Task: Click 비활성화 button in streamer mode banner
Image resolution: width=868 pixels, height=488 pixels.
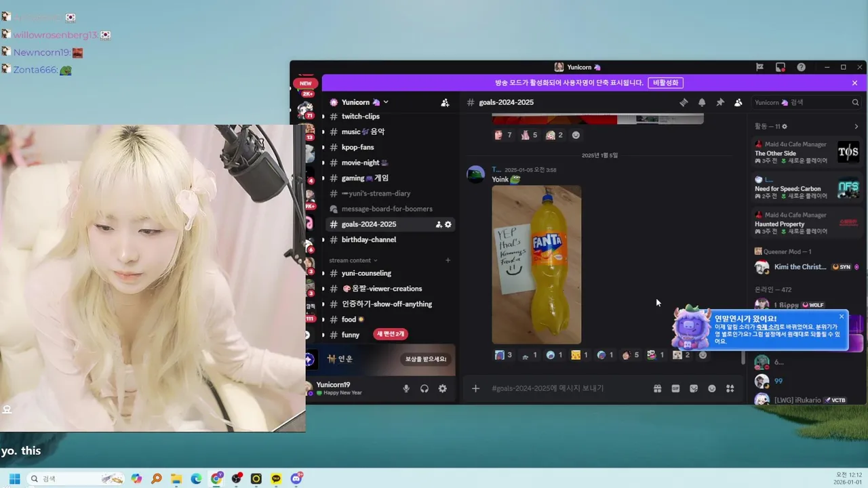Action: pyautogui.click(x=665, y=83)
